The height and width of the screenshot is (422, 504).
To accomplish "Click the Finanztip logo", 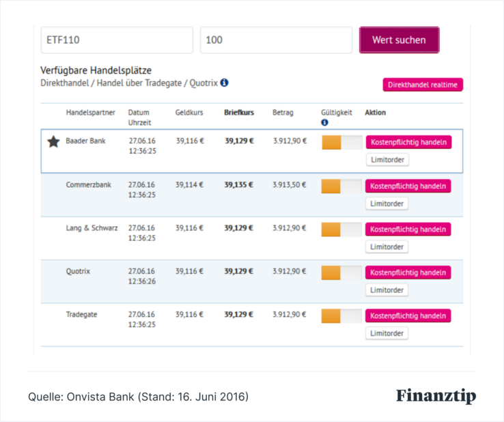I will coord(436,396).
